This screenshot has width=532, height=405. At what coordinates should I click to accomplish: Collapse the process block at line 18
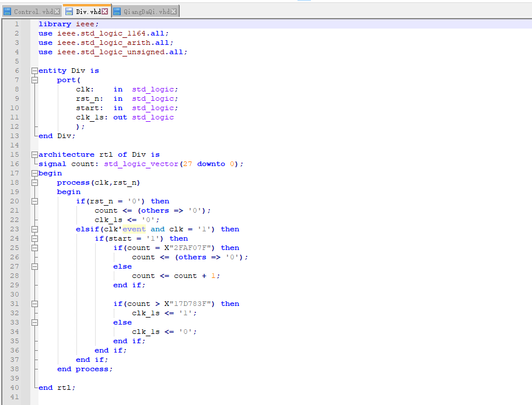pyautogui.click(x=34, y=182)
